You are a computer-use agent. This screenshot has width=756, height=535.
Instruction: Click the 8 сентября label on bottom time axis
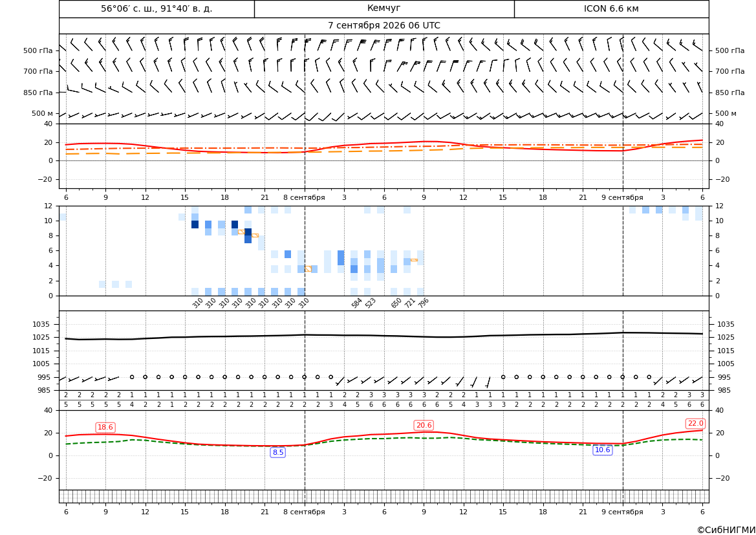[304, 512]
